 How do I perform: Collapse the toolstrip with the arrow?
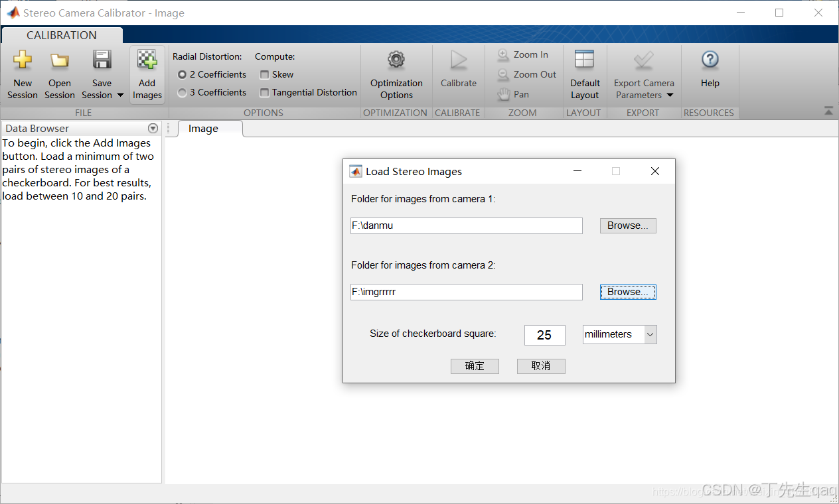pyautogui.click(x=828, y=111)
